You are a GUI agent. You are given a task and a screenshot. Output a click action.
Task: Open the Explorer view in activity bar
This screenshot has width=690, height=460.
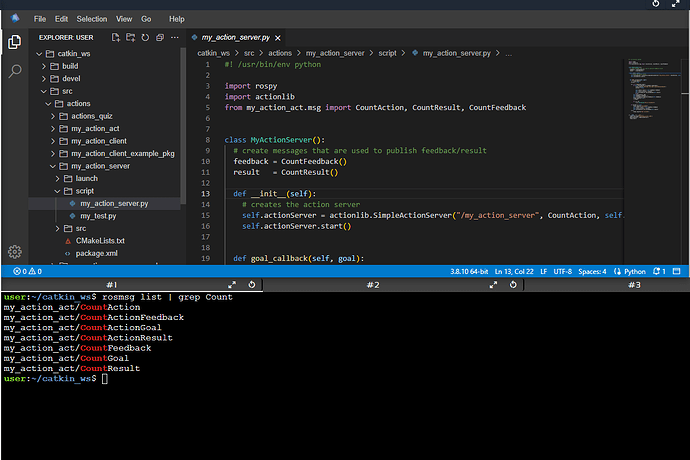(15, 42)
